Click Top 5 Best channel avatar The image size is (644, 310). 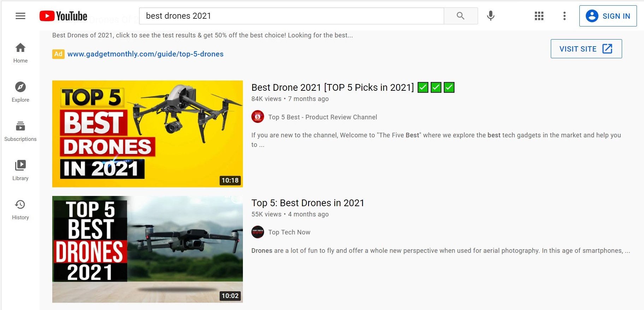[258, 117]
